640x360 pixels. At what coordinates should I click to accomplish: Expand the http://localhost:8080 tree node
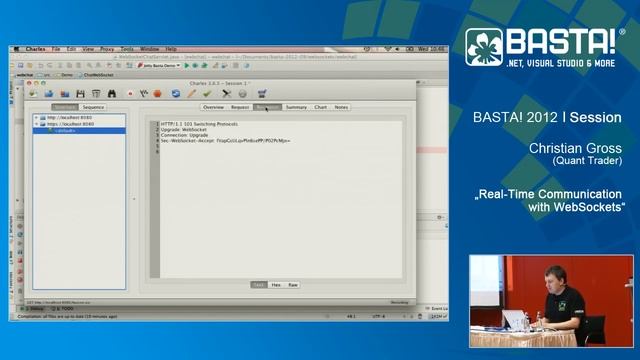tap(36, 118)
